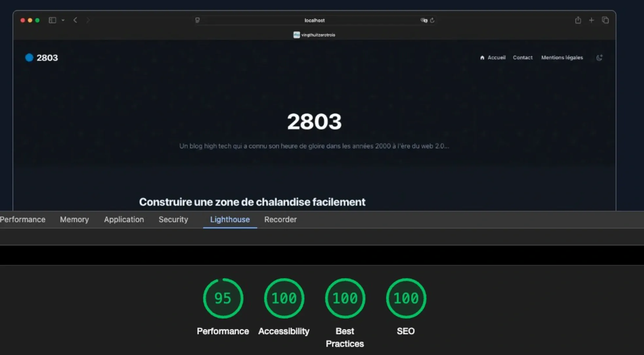
Task: Show the tab overview icon
Action: point(605,20)
